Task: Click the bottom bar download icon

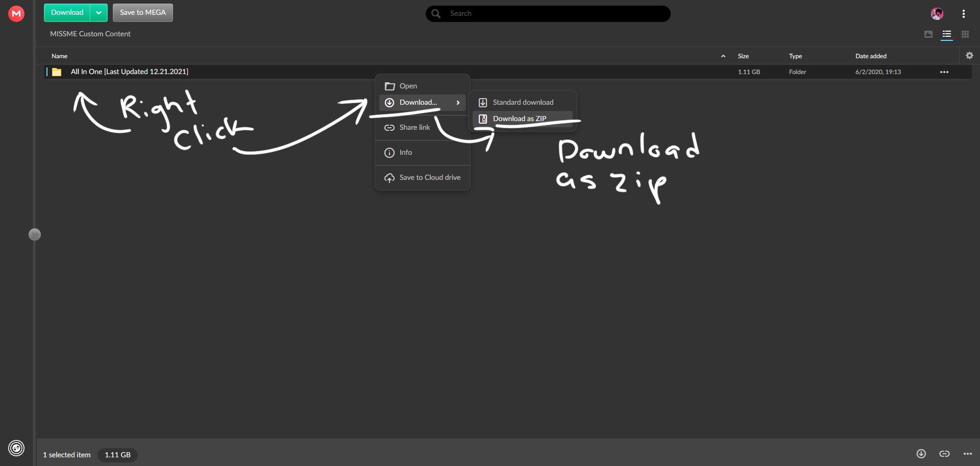Action: pos(921,454)
